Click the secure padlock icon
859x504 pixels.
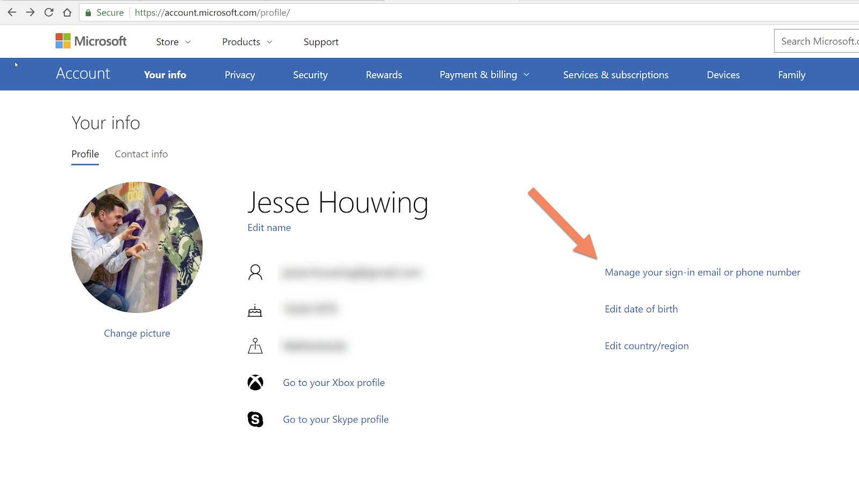89,13
